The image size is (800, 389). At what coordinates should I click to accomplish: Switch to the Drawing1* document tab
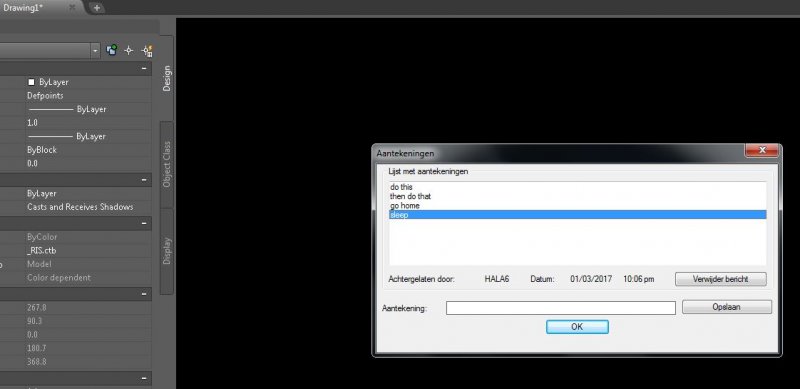(23, 7)
